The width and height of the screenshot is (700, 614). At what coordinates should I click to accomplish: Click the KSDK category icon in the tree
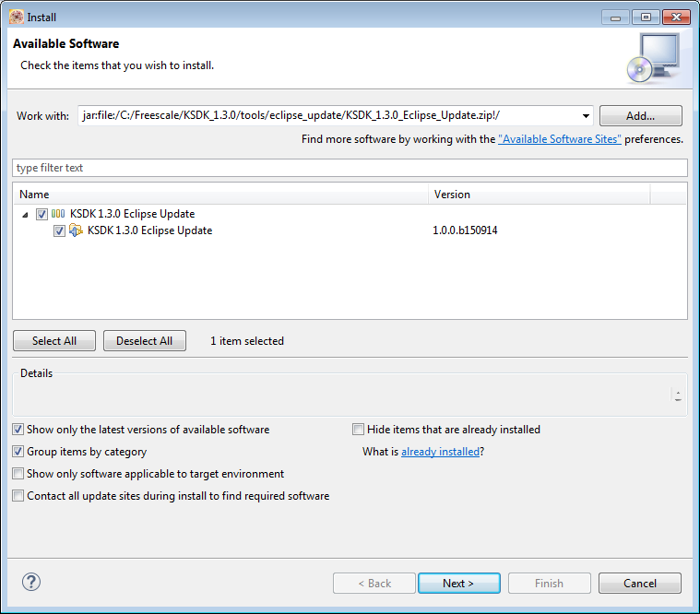click(x=58, y=214)
